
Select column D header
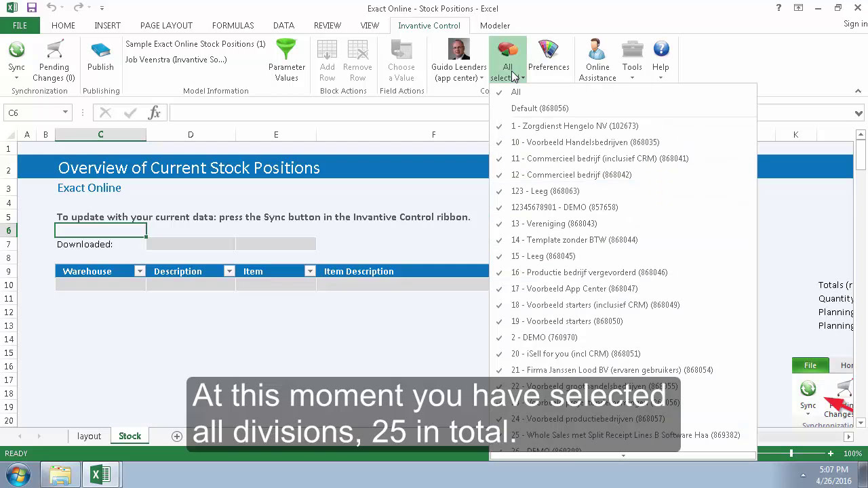(x=191, y=135)
